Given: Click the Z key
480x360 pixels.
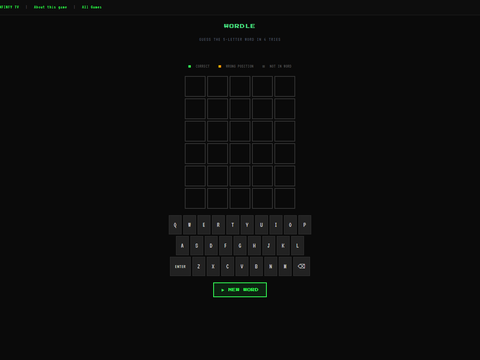Looking at the screenshot, I should tap(198, 266).
